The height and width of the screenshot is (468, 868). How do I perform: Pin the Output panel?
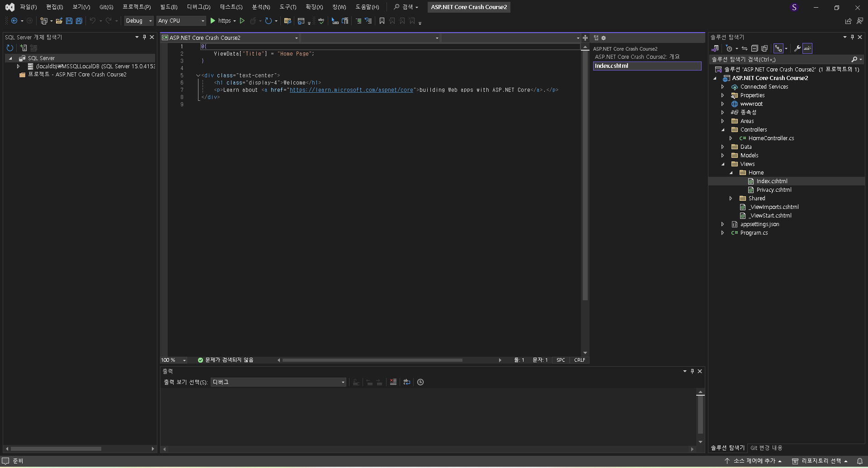[x=692, y=371]
